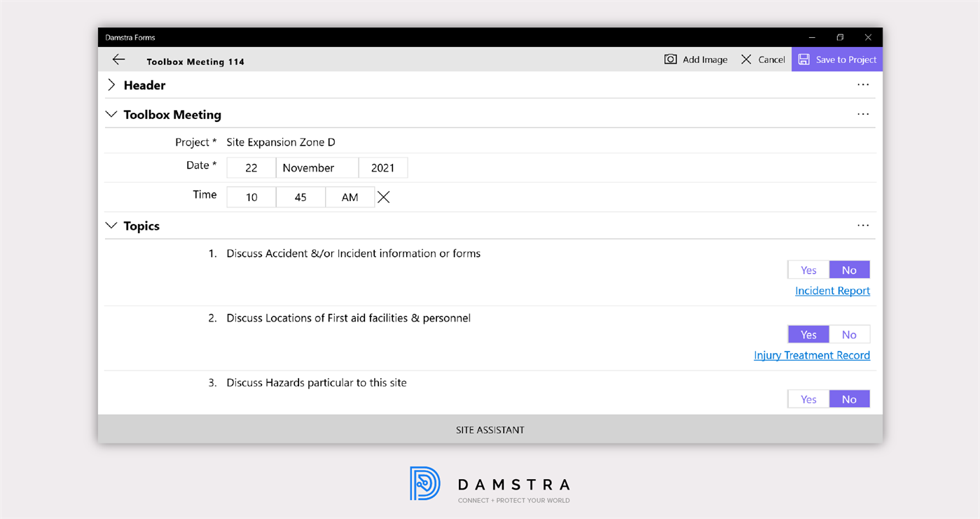Select the SITE ASSISTANT bar

tap(490, 429)
